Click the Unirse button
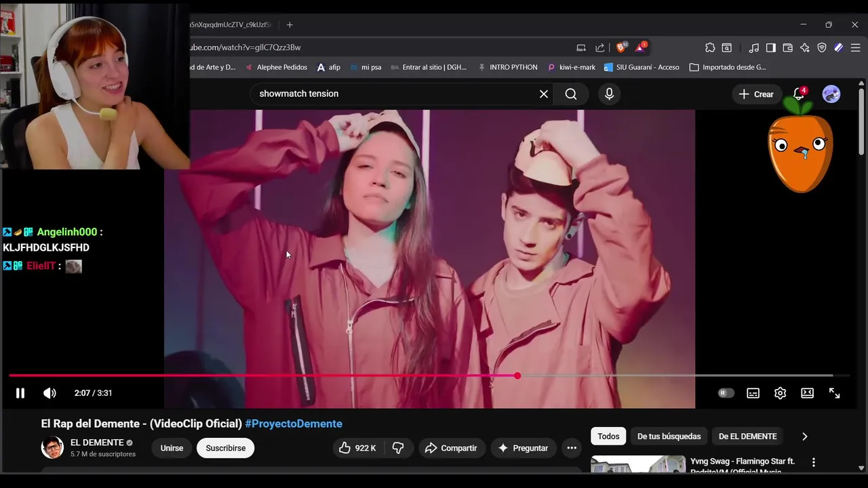 tap(172, 448)
